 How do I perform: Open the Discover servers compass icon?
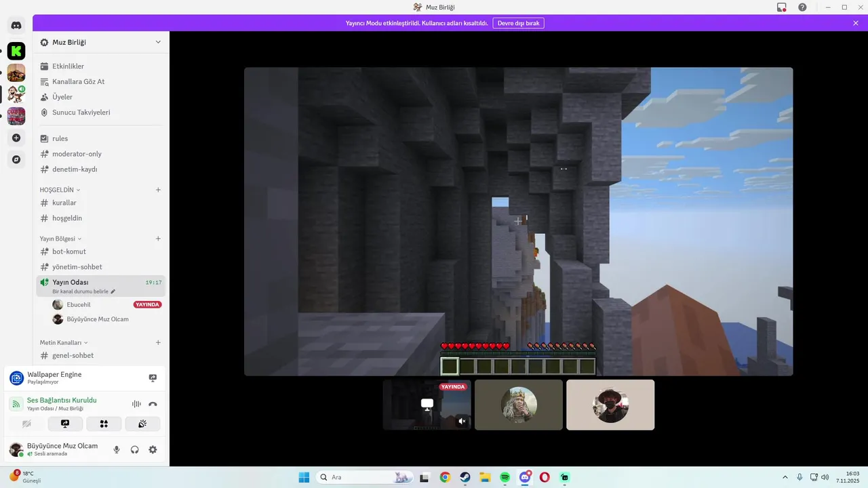(16, 159)
